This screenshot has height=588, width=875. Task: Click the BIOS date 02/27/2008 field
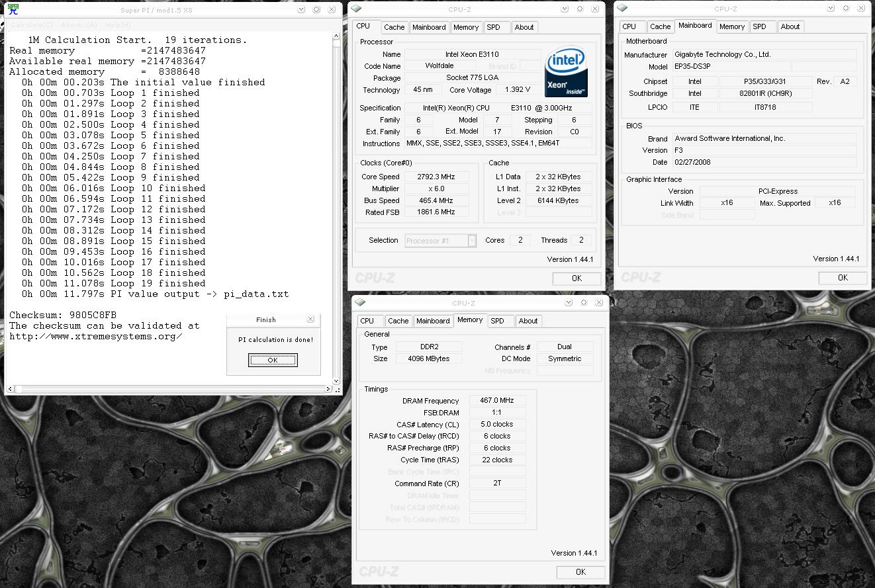tap(764, 162)
